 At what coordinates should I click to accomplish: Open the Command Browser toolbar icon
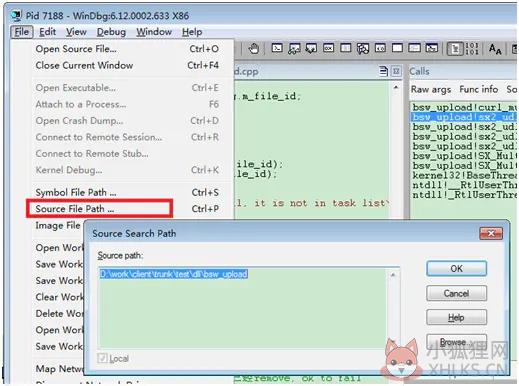[x=432, y=49]
